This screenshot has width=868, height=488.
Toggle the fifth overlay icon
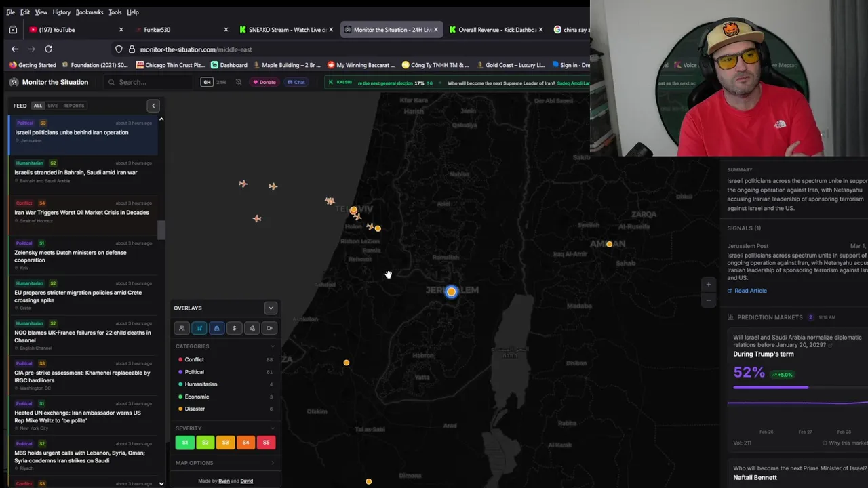coord(252,328)
